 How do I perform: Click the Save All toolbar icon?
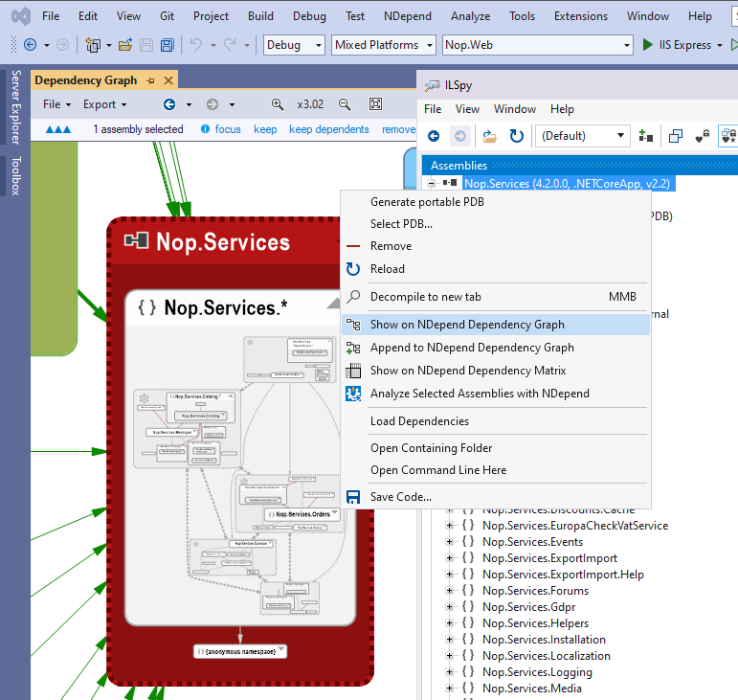[168, 45]
